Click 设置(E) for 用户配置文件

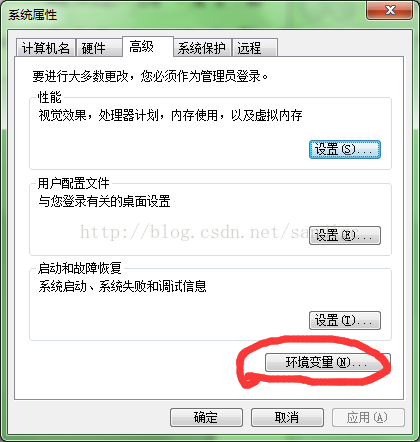pos(345,235)
